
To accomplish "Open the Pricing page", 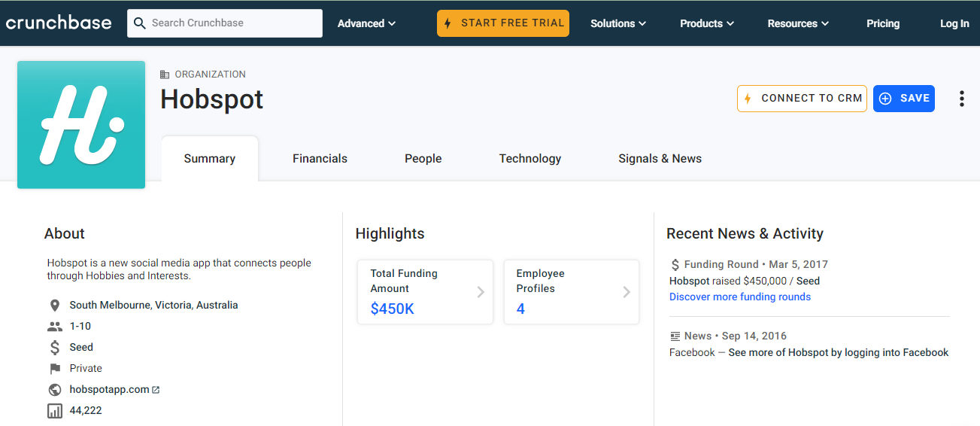I will 883,23.
